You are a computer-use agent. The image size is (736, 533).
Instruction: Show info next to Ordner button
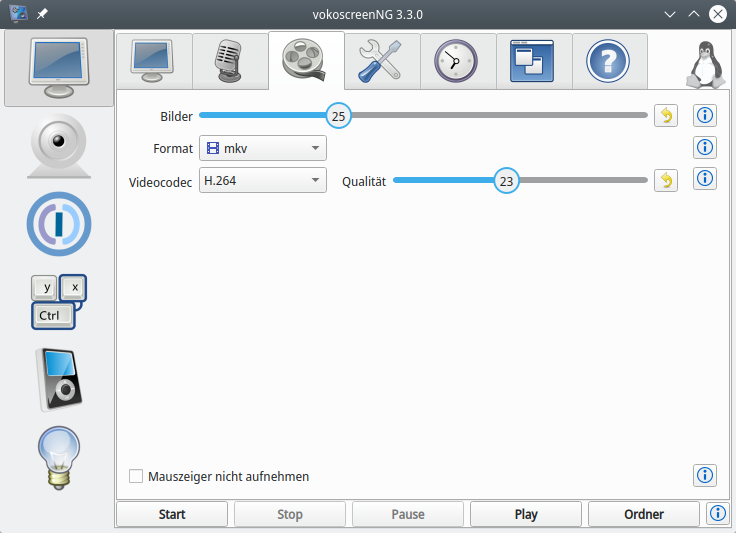(718, 514)
